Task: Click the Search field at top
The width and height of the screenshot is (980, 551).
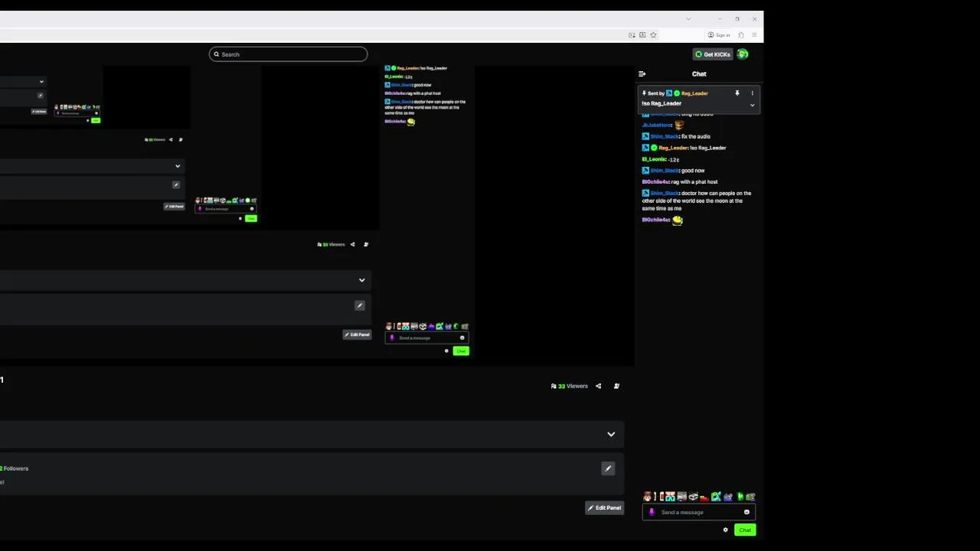Action: [x=288, y=54]
